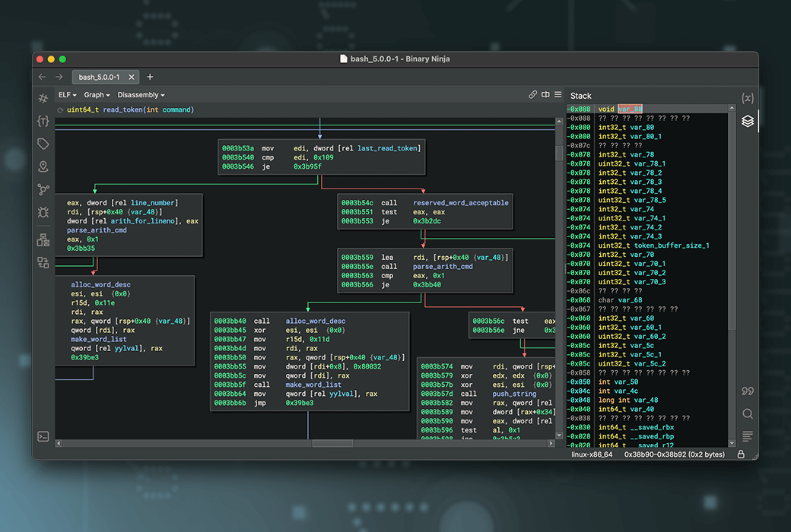Open the Symbols sidebar hash icon
The width and height of the screenshot is (791, 532).
(43, 98)
